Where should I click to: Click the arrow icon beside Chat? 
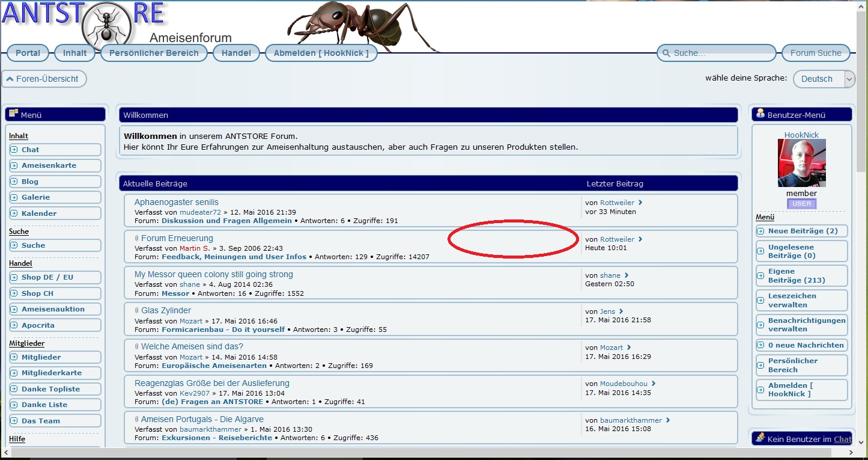(14, 150)
